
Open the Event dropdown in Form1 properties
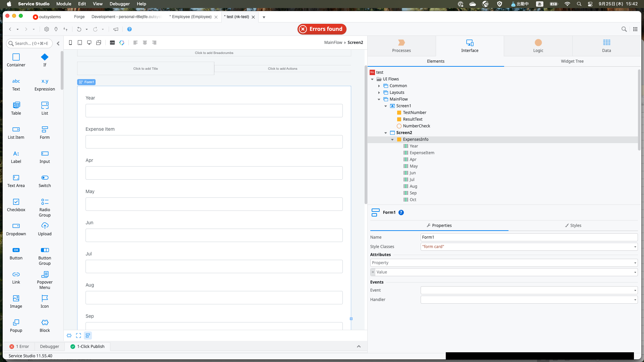click(635, 290)
